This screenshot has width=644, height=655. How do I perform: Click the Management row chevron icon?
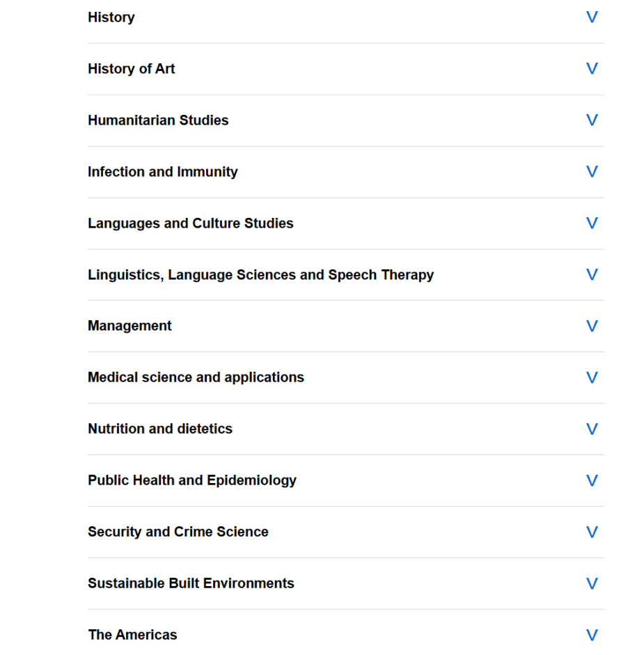coord(592,326)
